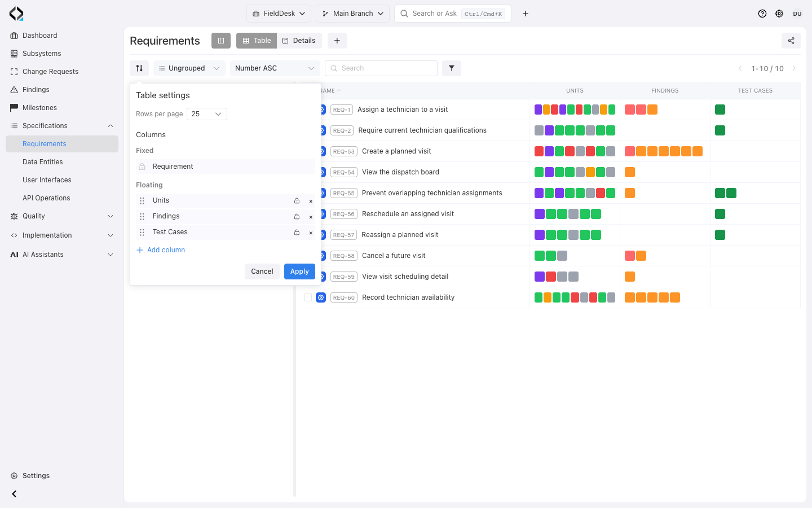Click the Findings column header
This screenshot has height=508, width=812.
[665, 90]
